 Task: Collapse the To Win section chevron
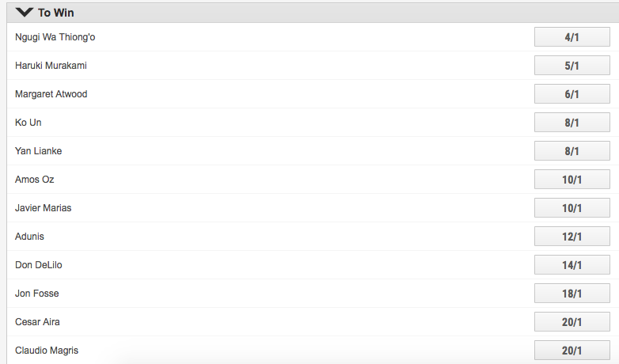24,13
